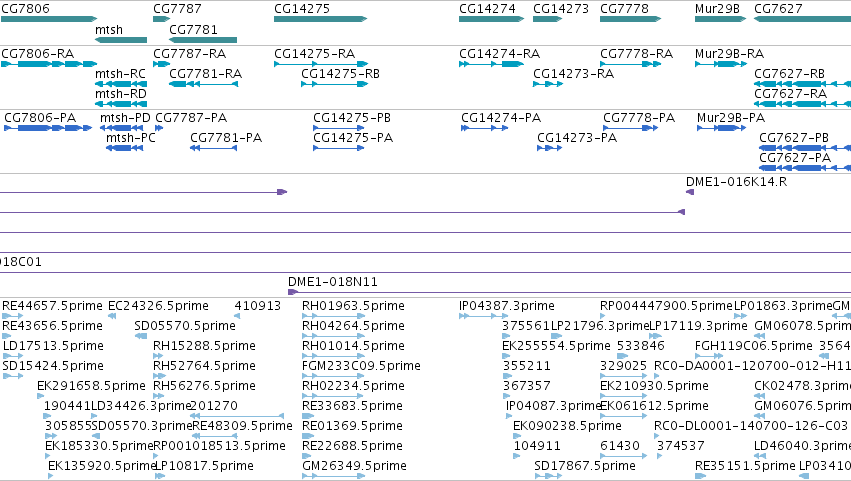Click BAC clone DME1-018N11 label
Screen dimensions: 851x481
[332, 282]
